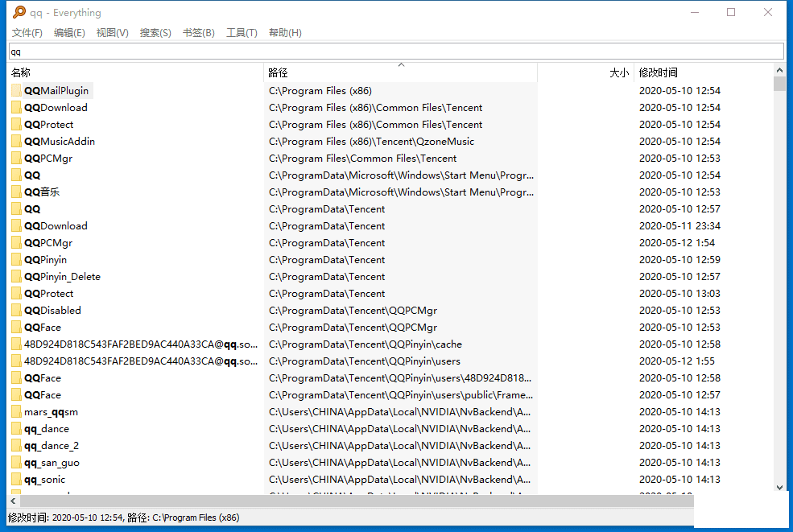The image size is (793, 532).
Task: Open the 搜索(S) menu
Action: click(155, 33)
